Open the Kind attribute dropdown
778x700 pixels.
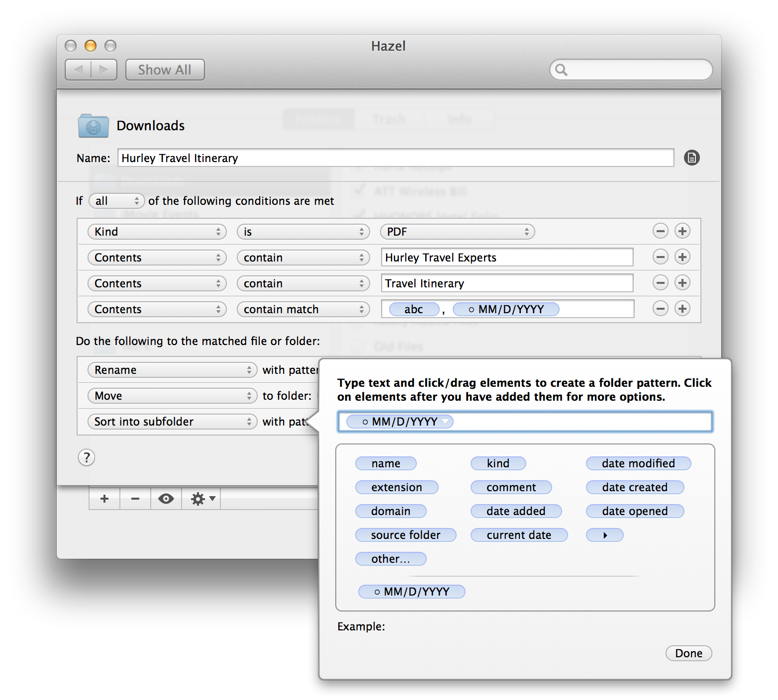[x=157, y=232]
